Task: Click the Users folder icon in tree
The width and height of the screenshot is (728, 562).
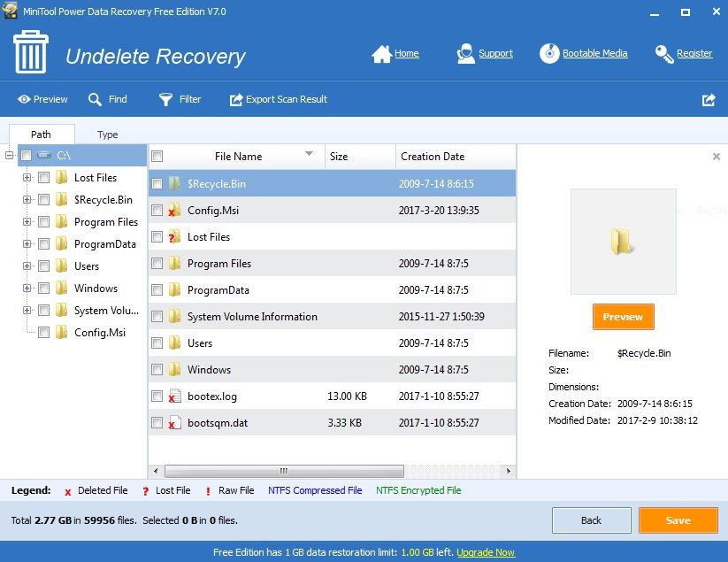Action: pos(62,266)
